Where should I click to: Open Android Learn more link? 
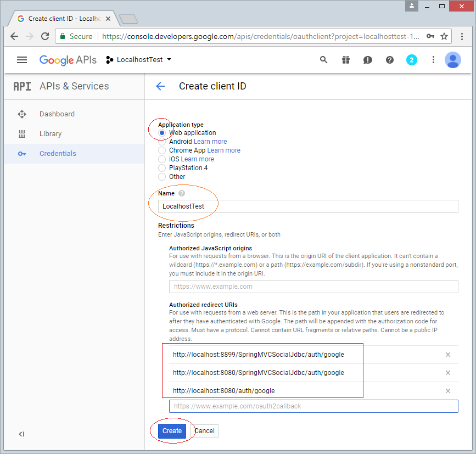click(210, 142)
